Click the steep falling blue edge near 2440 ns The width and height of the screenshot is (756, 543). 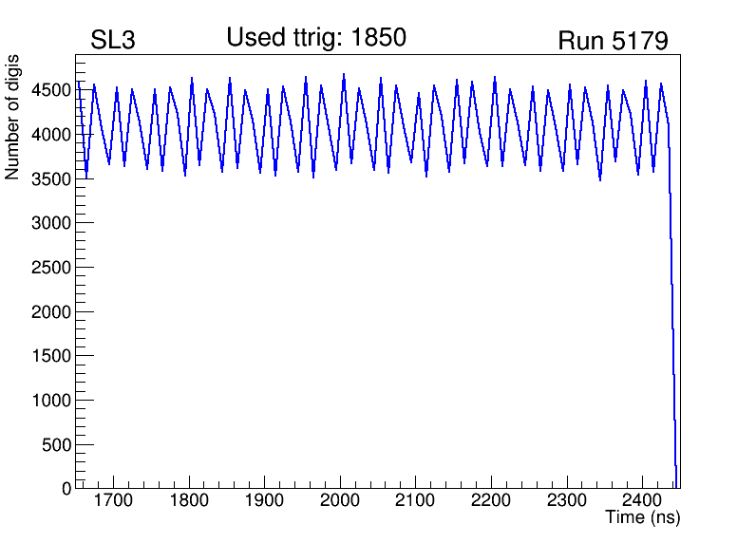tap(672, 313)
